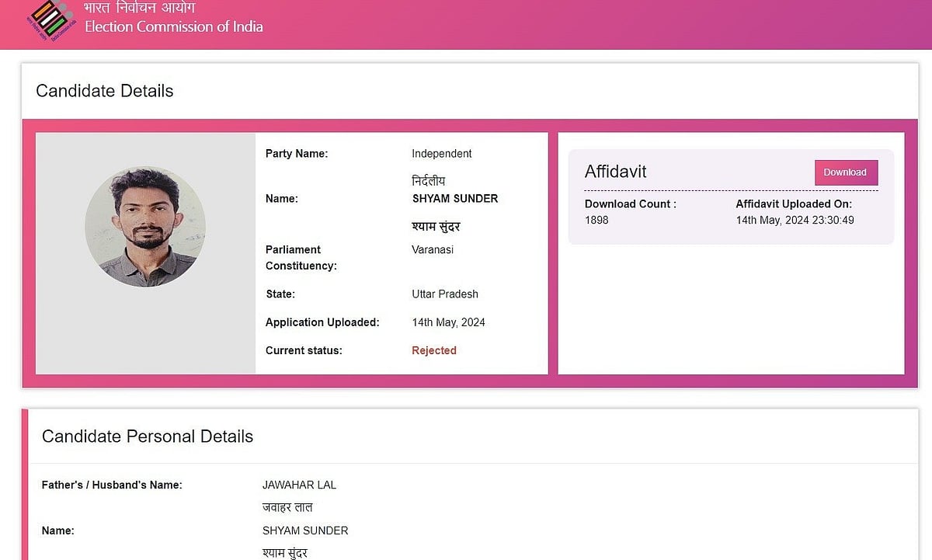Click the 'Father's / Husband's Name' label
This screenshot has height=560, width=932.
click(x=112, y=485)
